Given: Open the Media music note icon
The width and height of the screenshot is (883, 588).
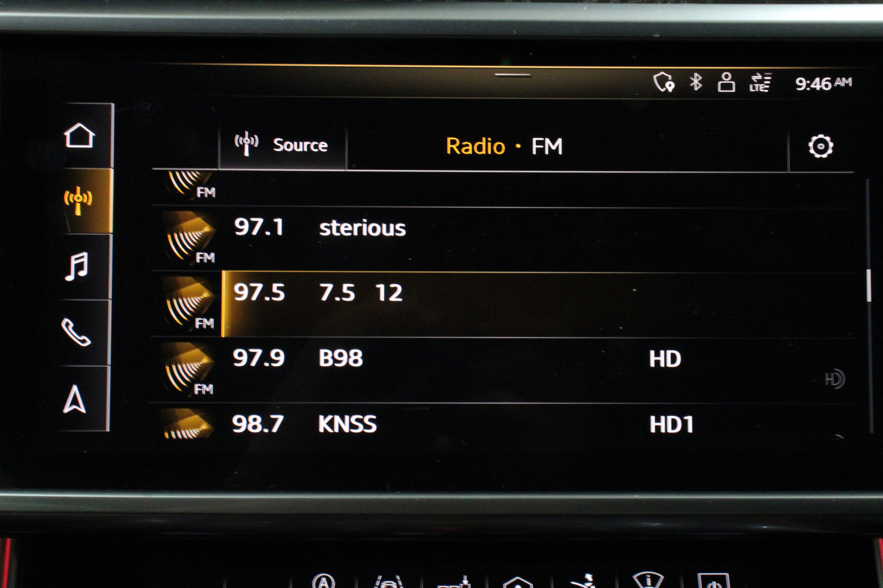Looking at the screenshot, I should pyautogui.click(x=77, y=266).
